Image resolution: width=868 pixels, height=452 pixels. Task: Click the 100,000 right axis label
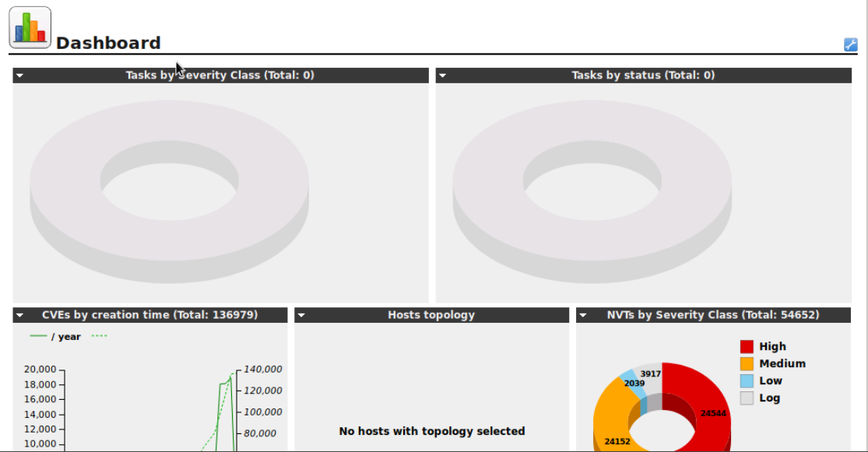[263, 412]
